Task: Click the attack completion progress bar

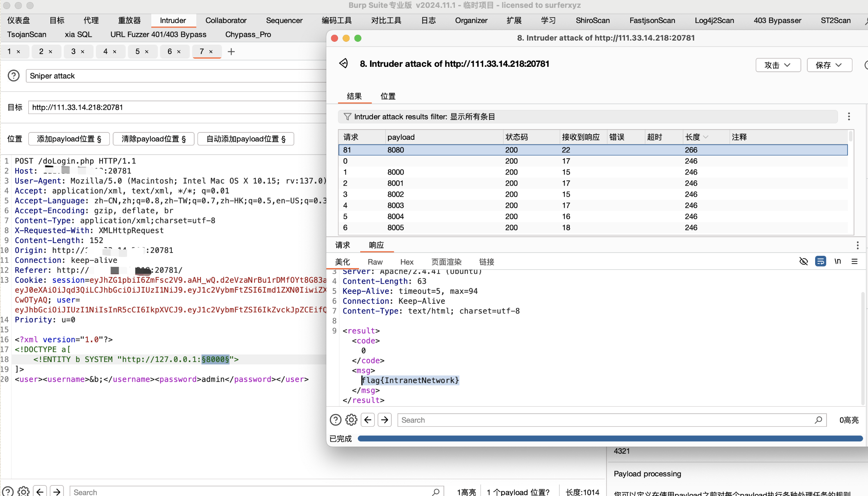Action: (610, 439)
